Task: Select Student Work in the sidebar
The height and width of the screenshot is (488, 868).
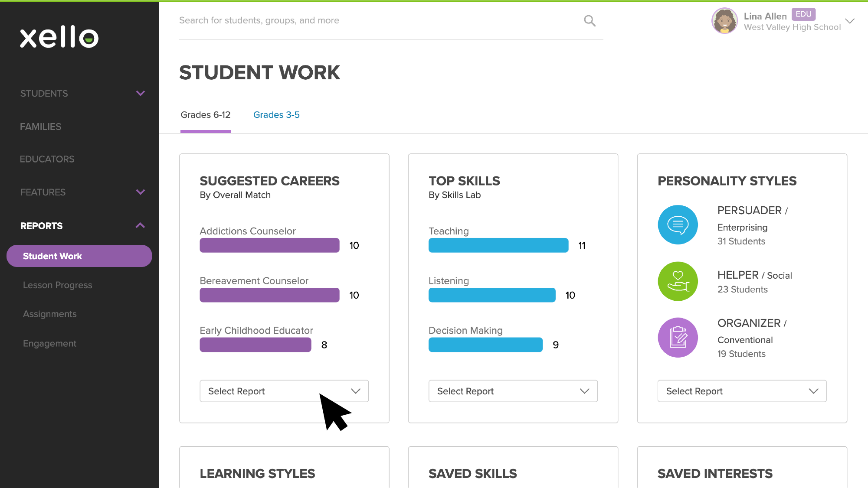Action: pyautogui.click(x=79, y=256)
